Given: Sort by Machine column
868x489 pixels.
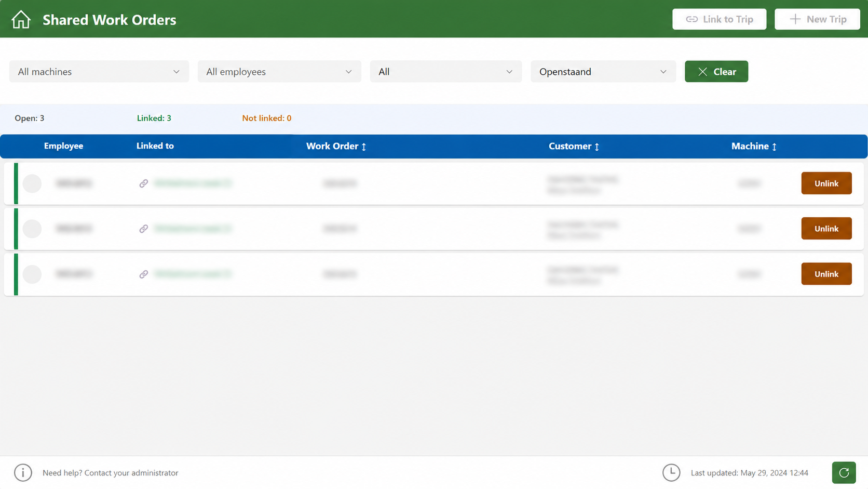Looking at the screenshot, I should (x=754, y=146).
